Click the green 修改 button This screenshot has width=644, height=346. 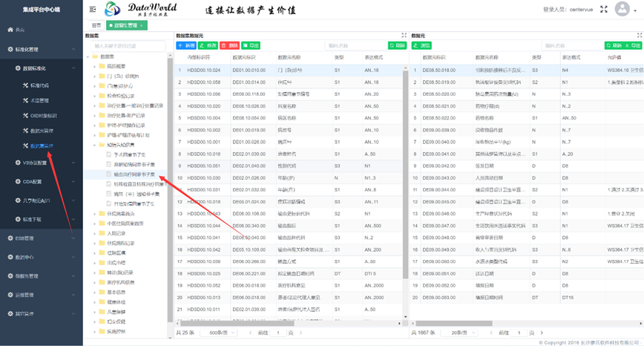click(208, 45)
